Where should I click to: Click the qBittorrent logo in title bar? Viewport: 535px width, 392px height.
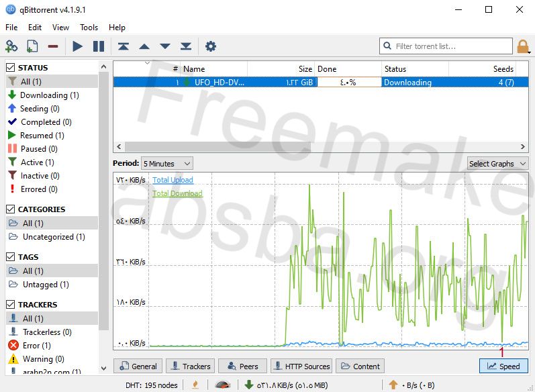tap(11, 9)
